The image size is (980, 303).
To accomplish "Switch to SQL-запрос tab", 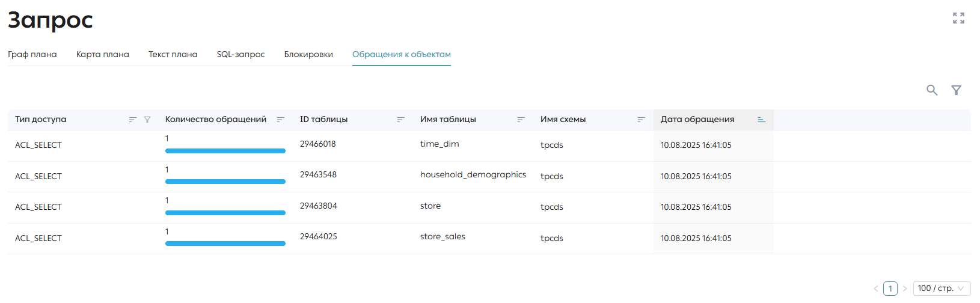I will click(240, 54).
